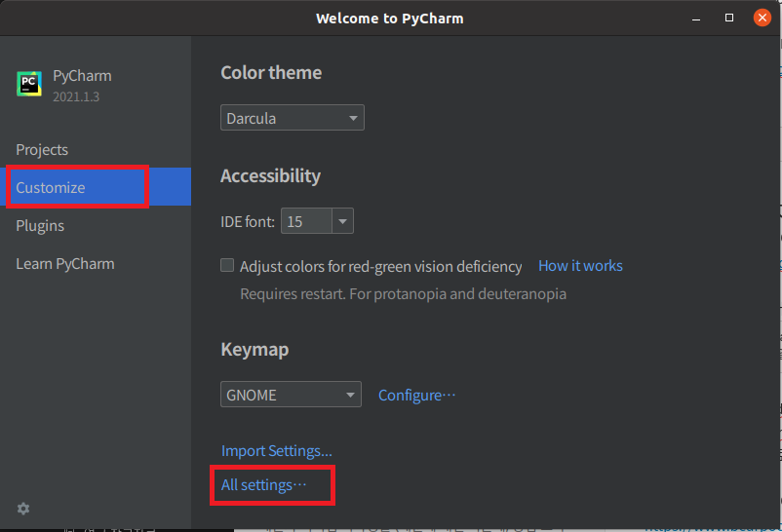Close the Welcome to PyCharm window
The image size is (782, 532).
[x=762, y=18]
